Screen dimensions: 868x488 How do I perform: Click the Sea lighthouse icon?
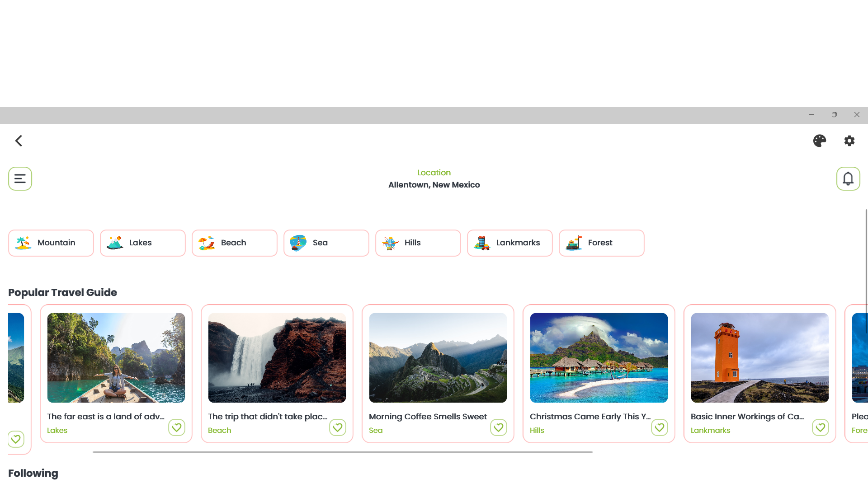[298, 243]
